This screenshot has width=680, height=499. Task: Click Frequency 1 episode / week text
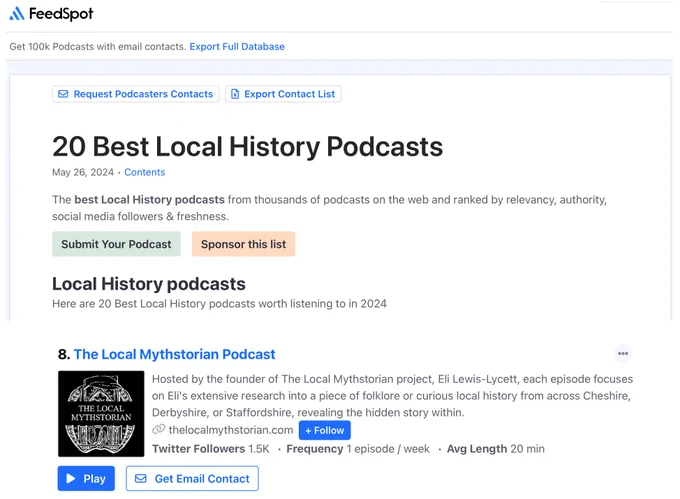tap(358, 449)
